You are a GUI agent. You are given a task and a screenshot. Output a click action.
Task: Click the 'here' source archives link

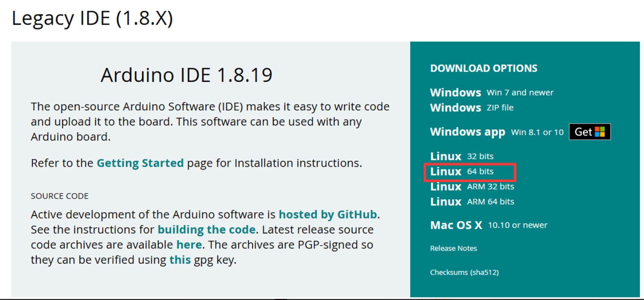tap(189, 245)
